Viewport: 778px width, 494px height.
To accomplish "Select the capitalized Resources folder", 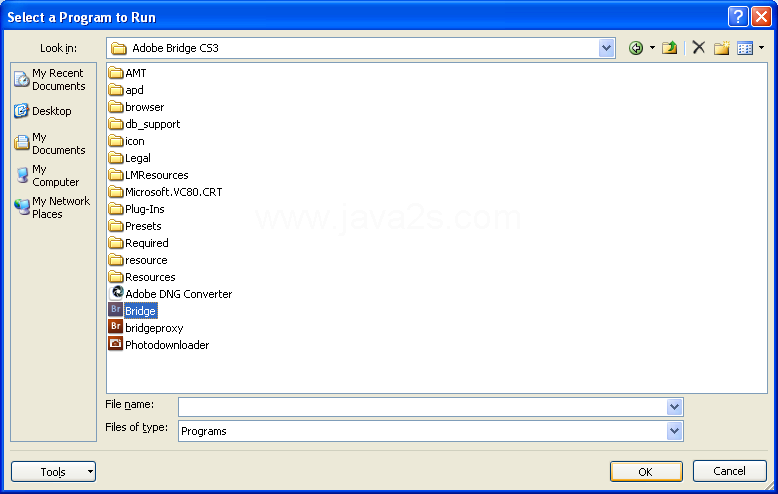I will (142, 277).
